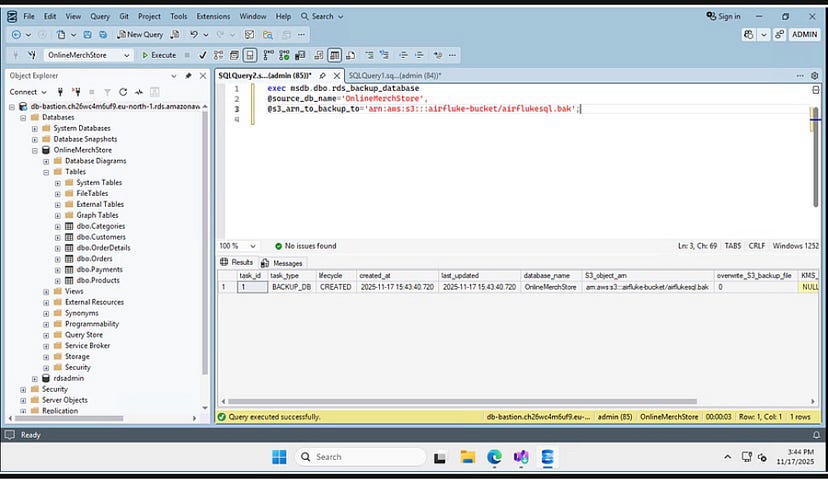Viewport: 828px width, 479px height.
Task: Click the Decrease Indent icon
Action: [x=403, y=55]
